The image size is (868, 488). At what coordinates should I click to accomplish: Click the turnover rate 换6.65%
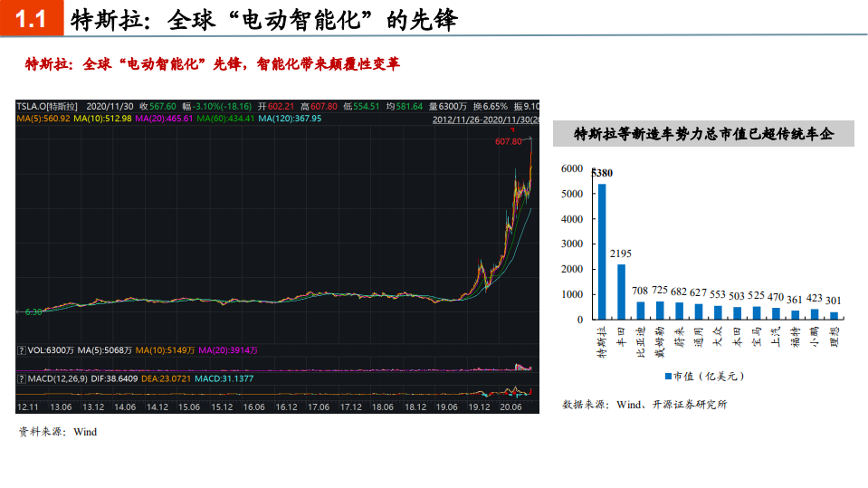490,106
